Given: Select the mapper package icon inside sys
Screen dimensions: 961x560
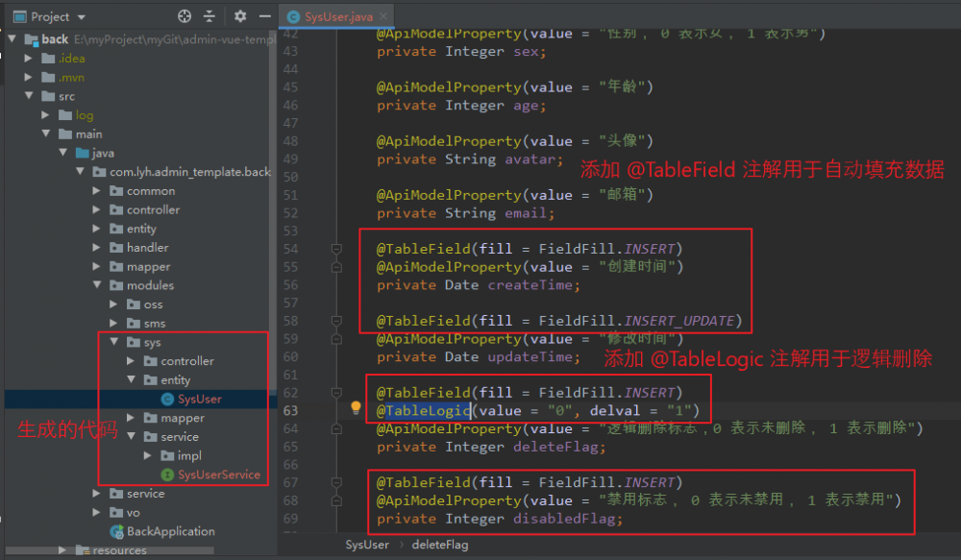Looking at the screenshot, I should click(149, 418).
